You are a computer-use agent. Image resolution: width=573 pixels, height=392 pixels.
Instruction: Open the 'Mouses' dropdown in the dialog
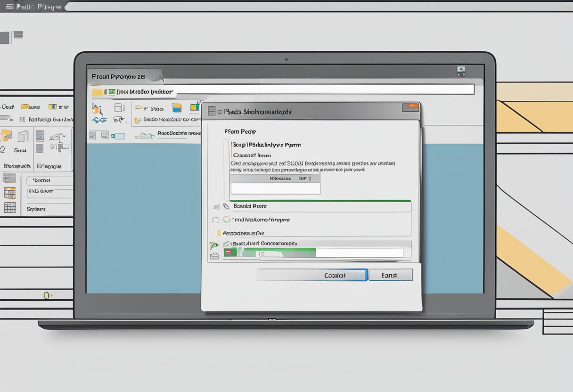tap(280, 178)
